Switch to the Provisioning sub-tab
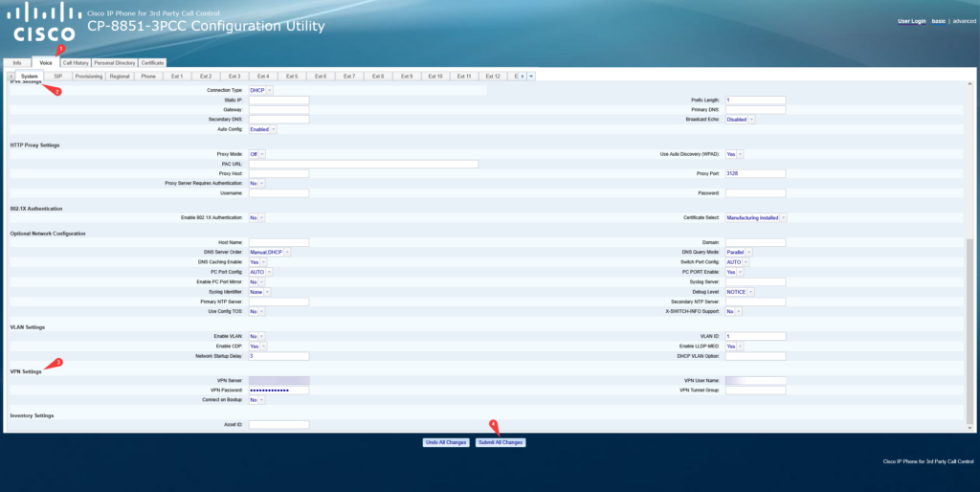Image resolution: width=980 pixels, height=492 pixels. (89, 77)
